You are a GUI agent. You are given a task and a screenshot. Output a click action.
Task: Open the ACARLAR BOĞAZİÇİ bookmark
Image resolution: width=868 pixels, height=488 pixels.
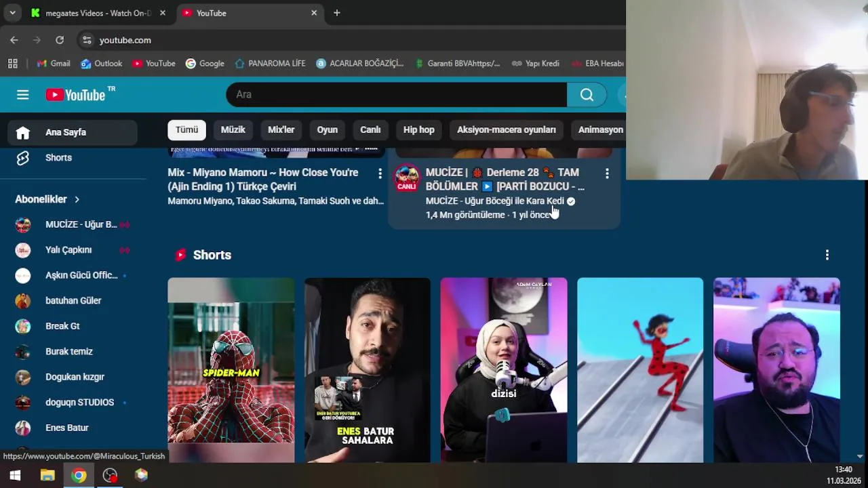click(x=360, y=63)
